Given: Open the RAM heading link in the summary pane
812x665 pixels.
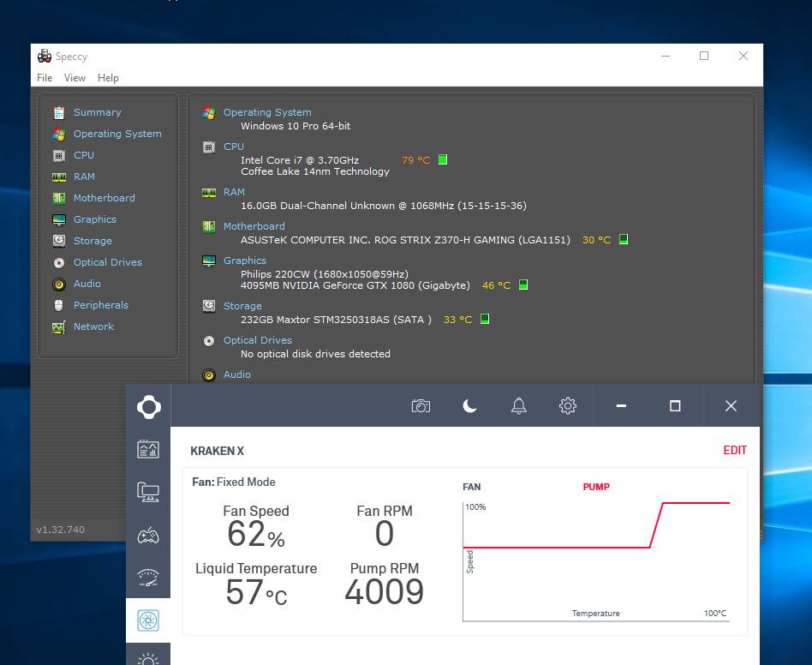Looking at the screenshot, I should coord(234,192).
